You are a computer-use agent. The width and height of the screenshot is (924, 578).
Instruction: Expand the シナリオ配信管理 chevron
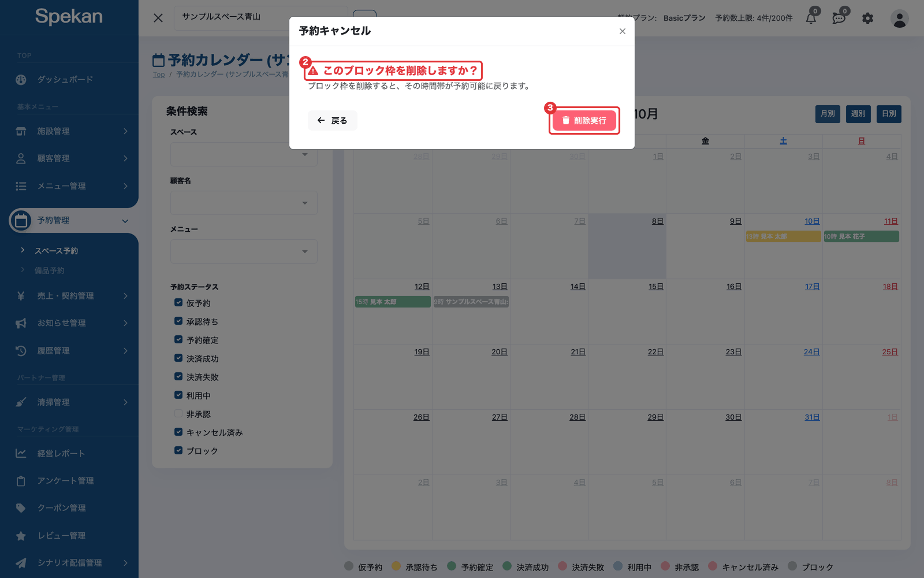[125, 563]
